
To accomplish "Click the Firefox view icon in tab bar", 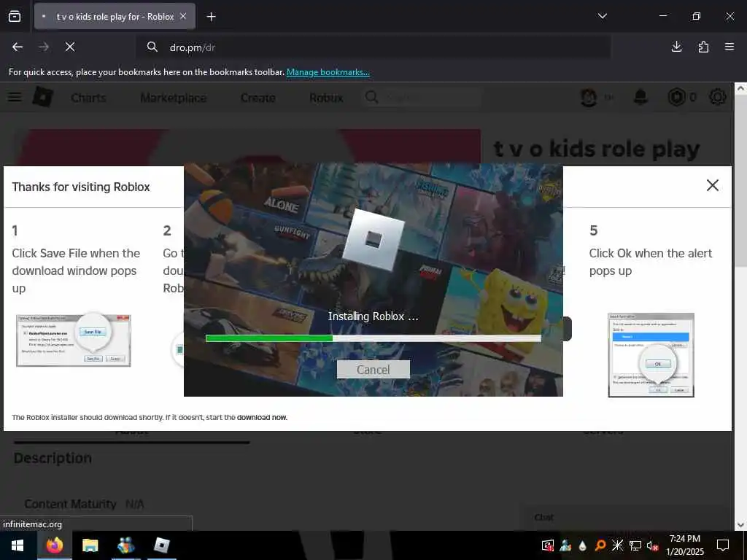I will click(15, 17).
